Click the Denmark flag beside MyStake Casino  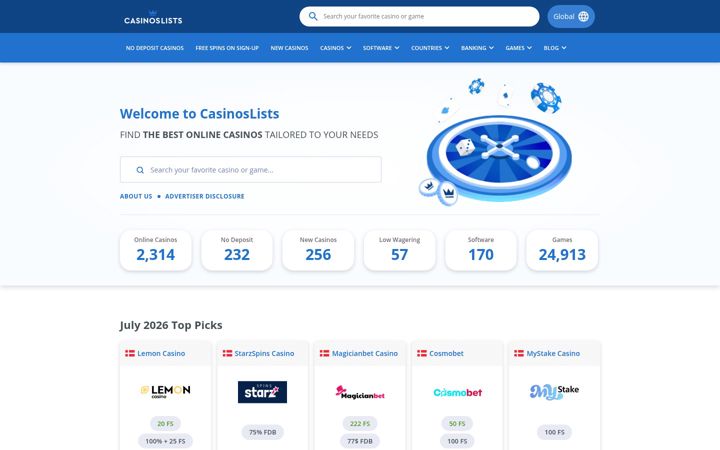pyautogui.click(x=519, y=353)
